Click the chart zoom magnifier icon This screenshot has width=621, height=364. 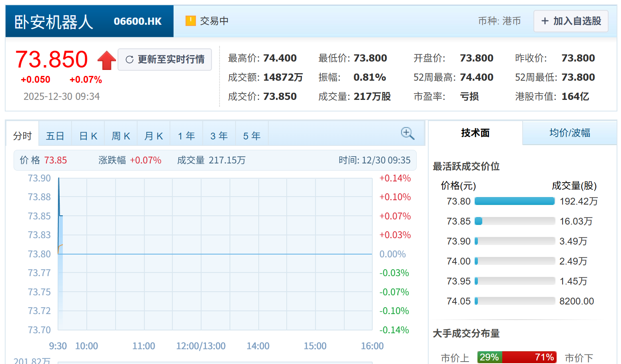click(x=407, y=133)
